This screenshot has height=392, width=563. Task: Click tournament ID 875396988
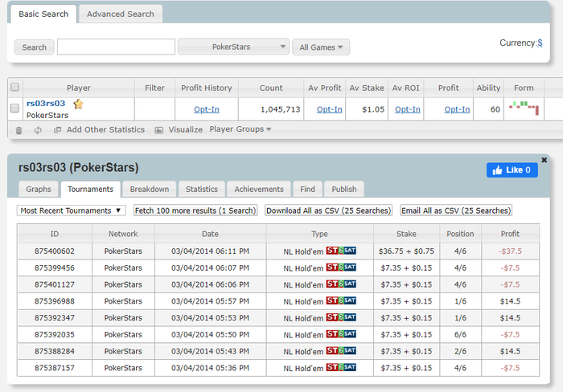(55, 301)
